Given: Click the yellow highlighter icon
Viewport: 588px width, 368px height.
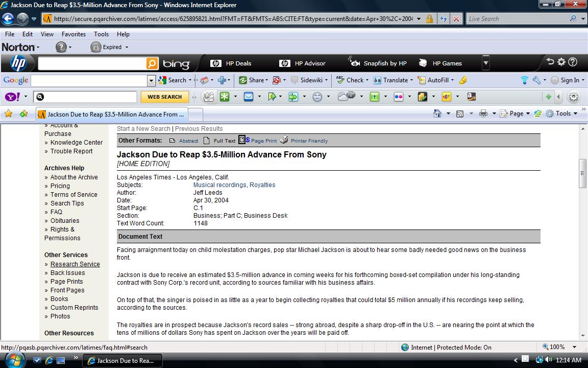Looking at the screenshot, I should pos(463,80).
